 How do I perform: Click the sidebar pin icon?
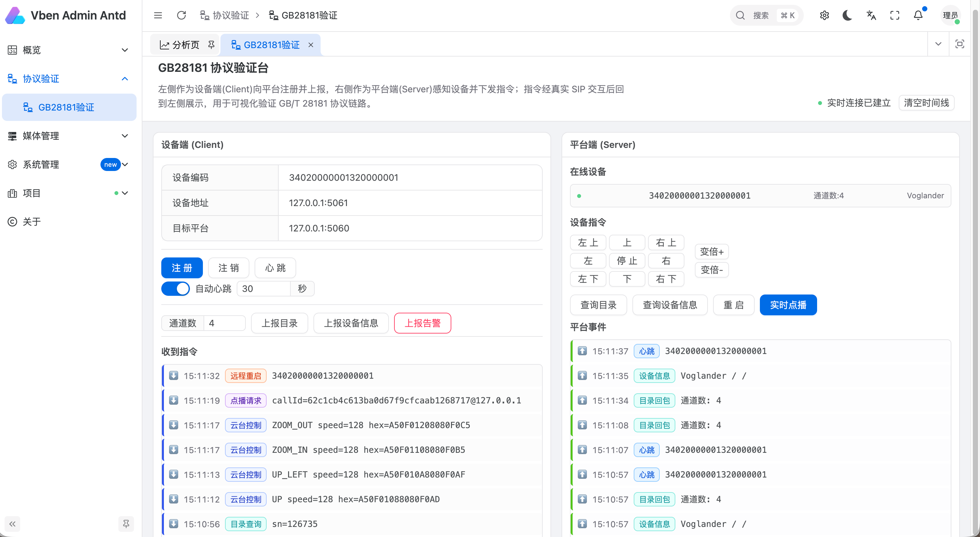[126, 524]
